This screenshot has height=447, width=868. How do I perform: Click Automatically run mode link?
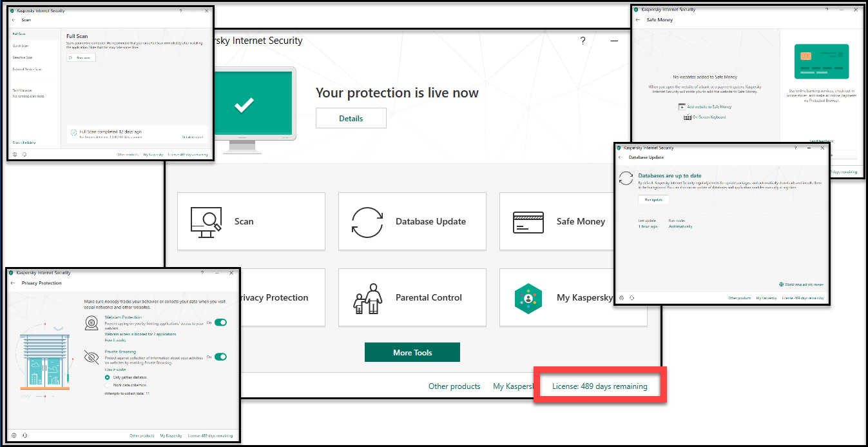(x=680, y=226)
